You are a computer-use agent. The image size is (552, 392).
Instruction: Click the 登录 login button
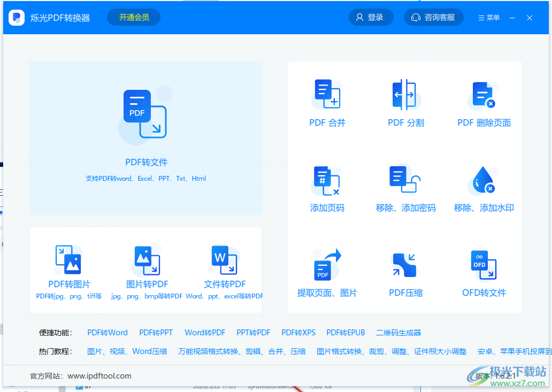click(x=371, y=17)
